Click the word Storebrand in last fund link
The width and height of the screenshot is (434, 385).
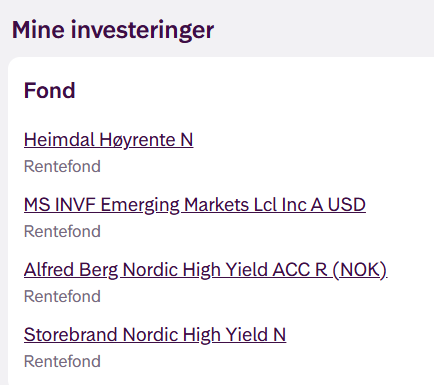point(70,335)
